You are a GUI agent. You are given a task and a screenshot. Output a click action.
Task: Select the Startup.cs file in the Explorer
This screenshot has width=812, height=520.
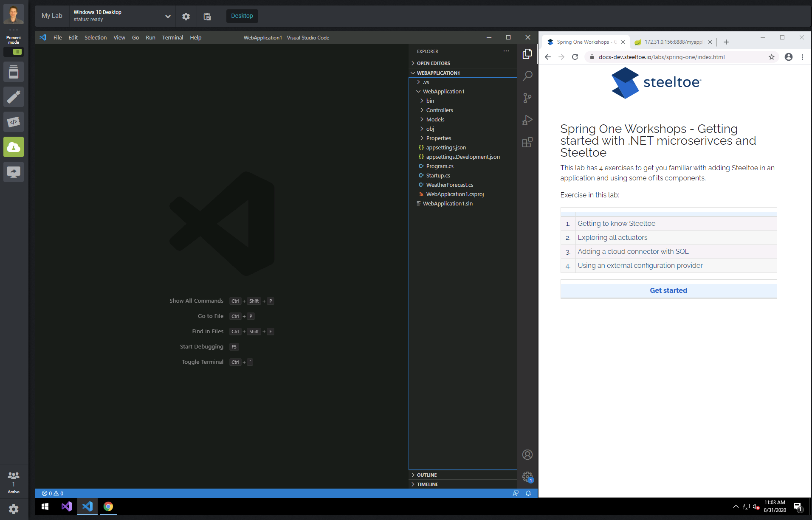[438, 175]
